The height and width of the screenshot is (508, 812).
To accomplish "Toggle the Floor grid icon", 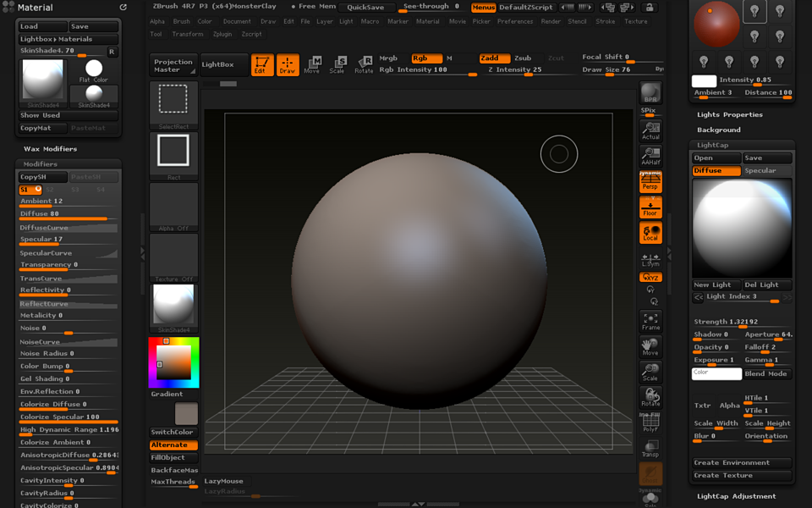I will point(650,206).
